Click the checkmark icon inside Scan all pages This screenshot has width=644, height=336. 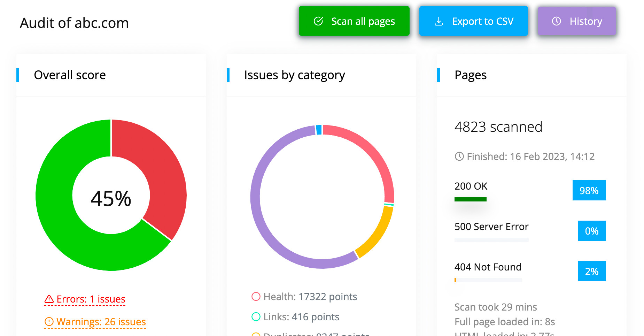coord(318,21)
